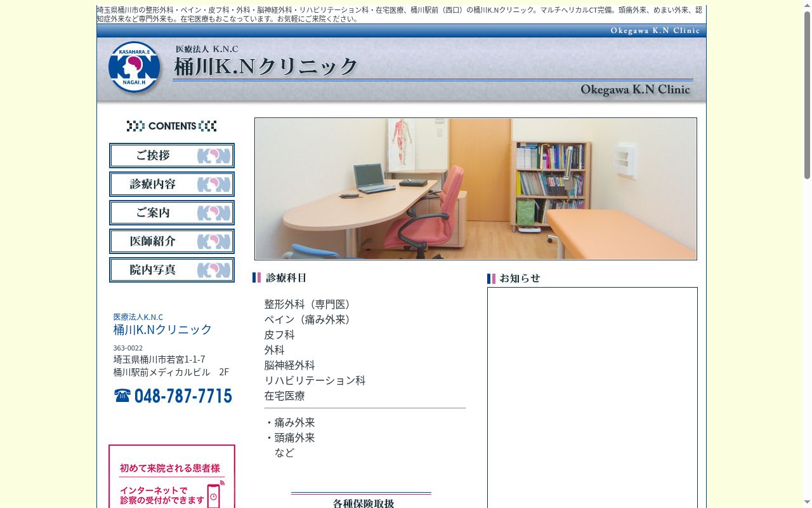Image resolution: width=812 pixels, height=508 pixels.
Task: Open the 初めて来院される患者様 online reception banner
Action: (x=172, y=476)
